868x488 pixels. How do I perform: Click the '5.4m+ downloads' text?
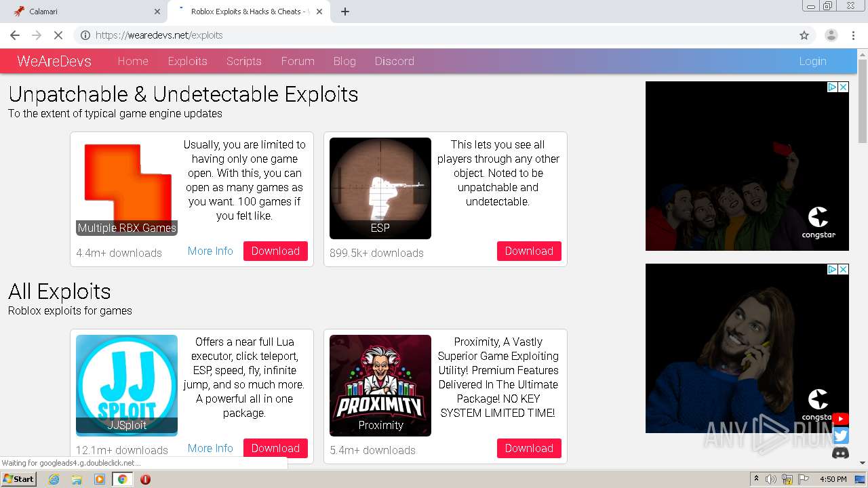pos(372,450)
